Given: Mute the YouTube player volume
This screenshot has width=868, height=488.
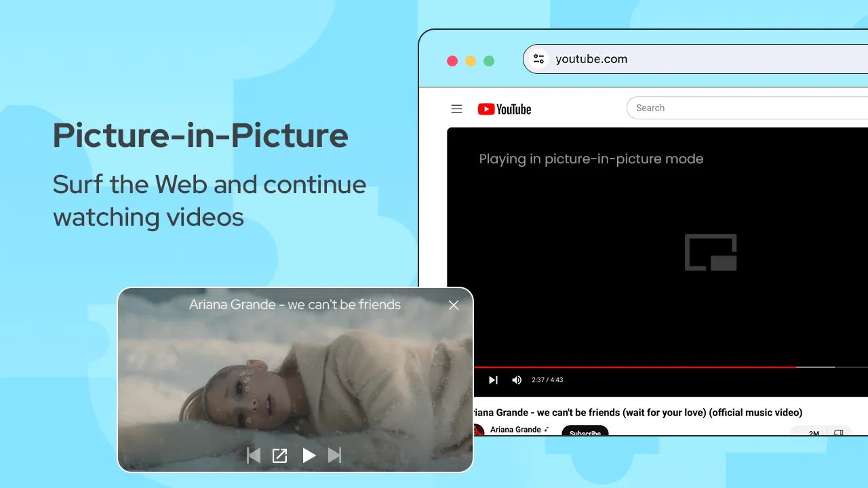Looking at the screenshot, I should pos(517,380).
